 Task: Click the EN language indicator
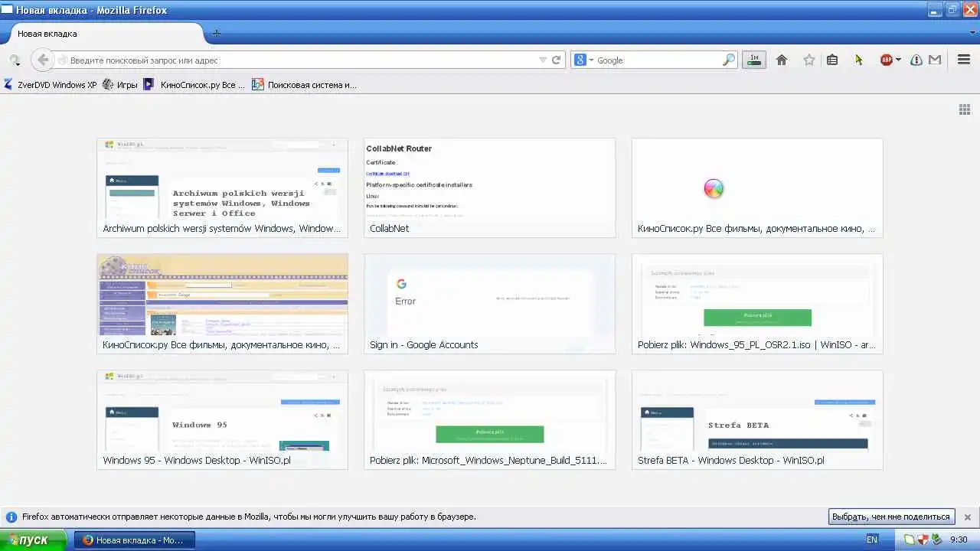pos(872,540)
